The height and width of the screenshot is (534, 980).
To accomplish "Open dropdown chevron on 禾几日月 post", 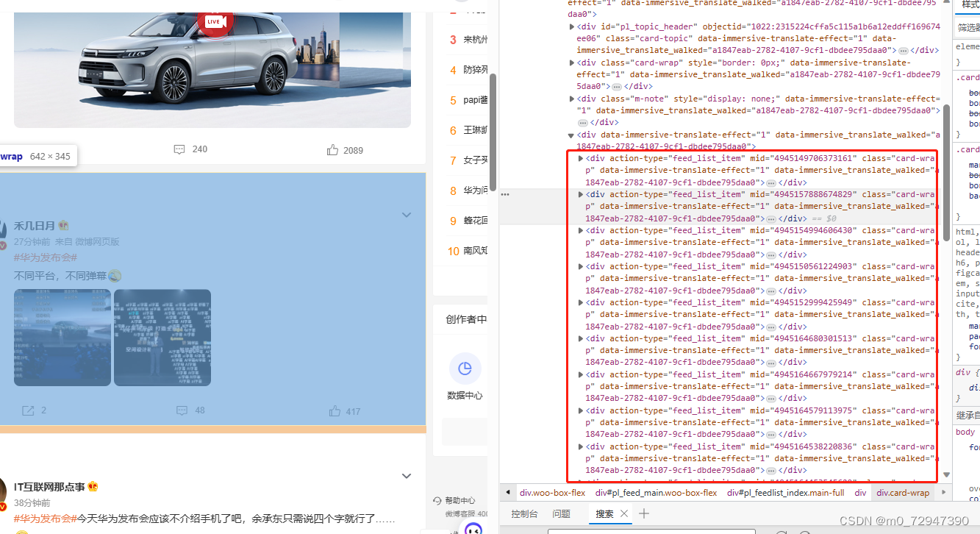I will point(407,215).
